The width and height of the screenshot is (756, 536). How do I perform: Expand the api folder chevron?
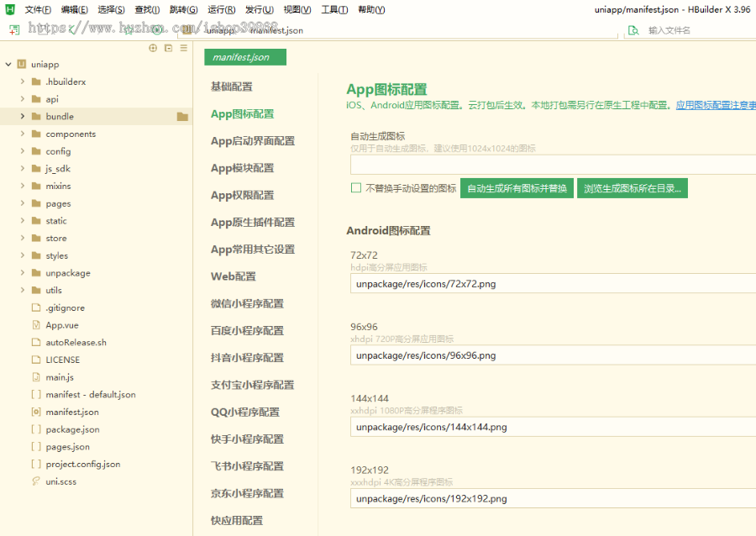(x=22, y=99)
